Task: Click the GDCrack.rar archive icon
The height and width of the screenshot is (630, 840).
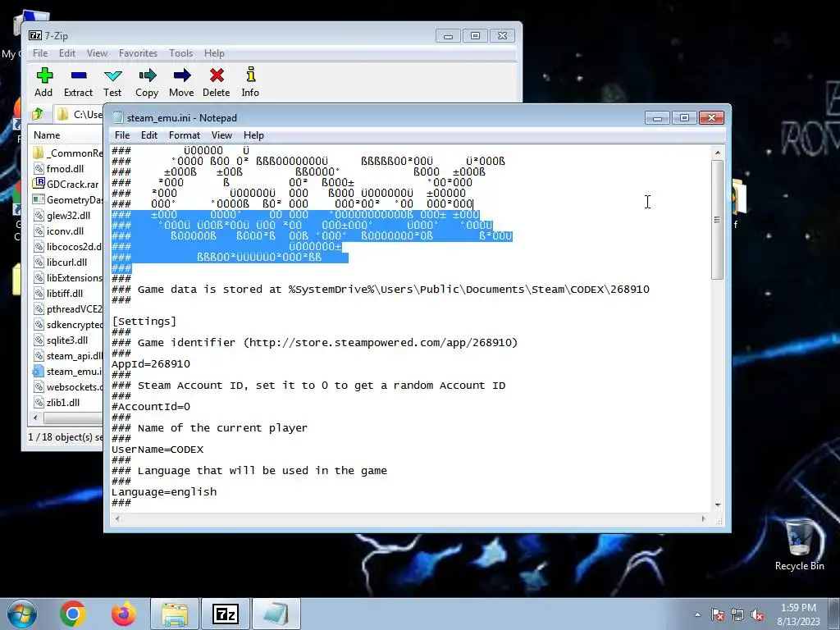Action: point(39,184)
